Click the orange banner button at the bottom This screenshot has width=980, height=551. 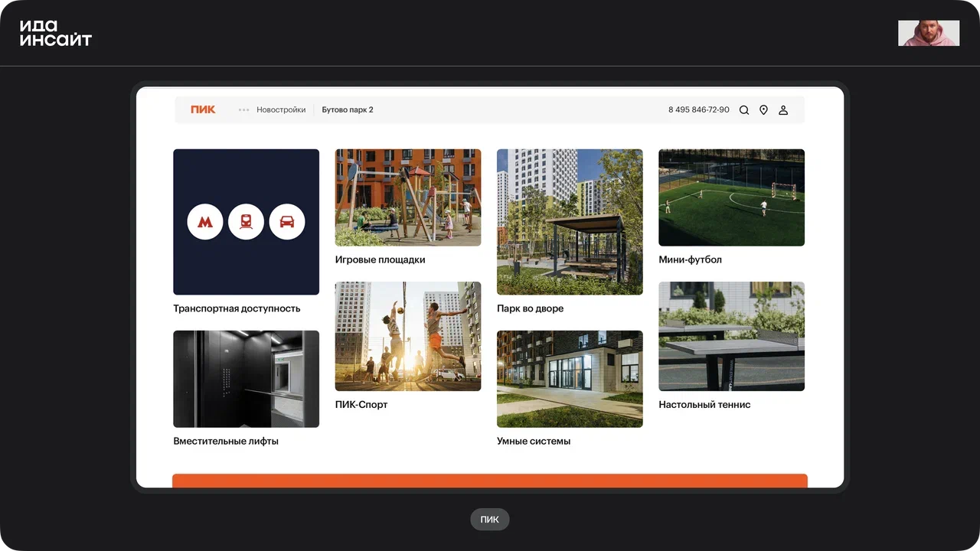point(490,481)
